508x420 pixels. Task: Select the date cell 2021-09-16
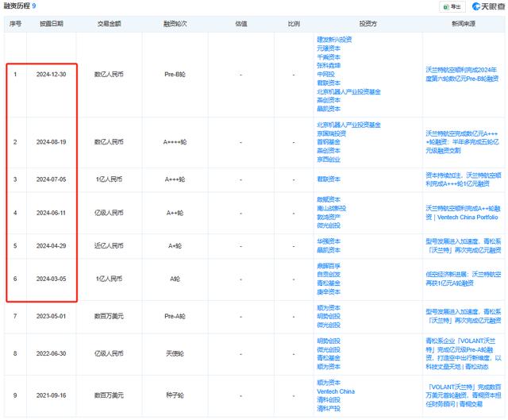click(x=51, y=395)
